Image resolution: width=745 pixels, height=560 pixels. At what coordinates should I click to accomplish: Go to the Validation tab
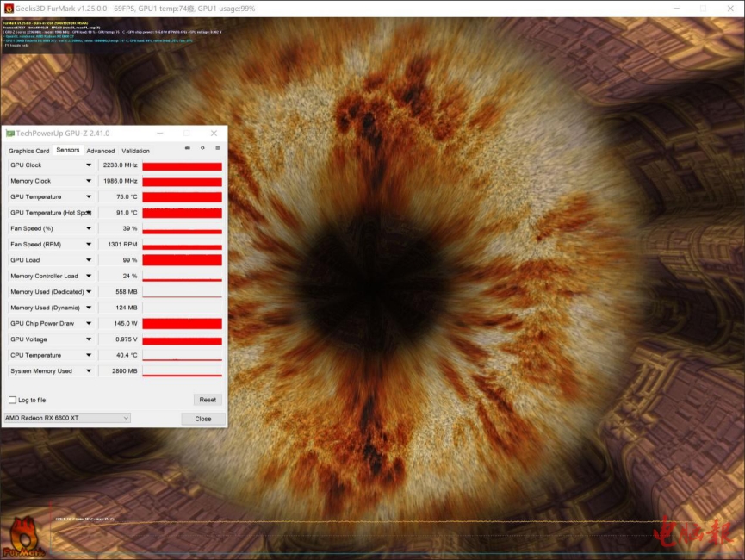coord(135,151)
